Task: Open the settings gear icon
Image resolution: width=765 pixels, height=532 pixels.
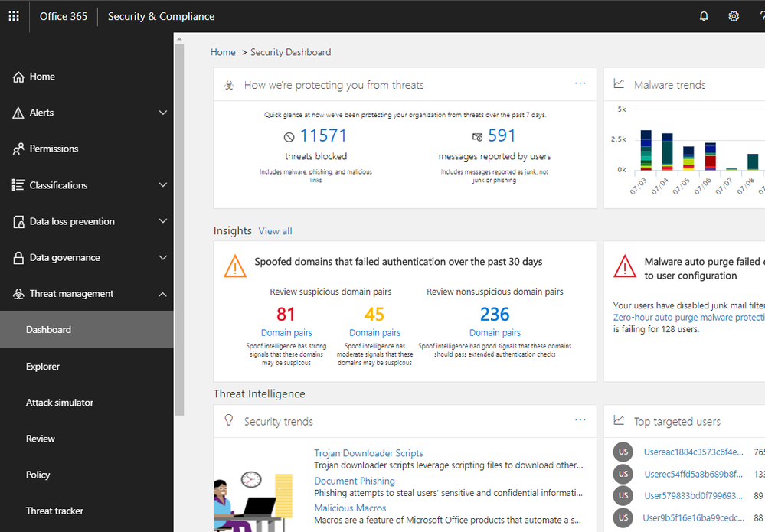Action: [734, 16]
